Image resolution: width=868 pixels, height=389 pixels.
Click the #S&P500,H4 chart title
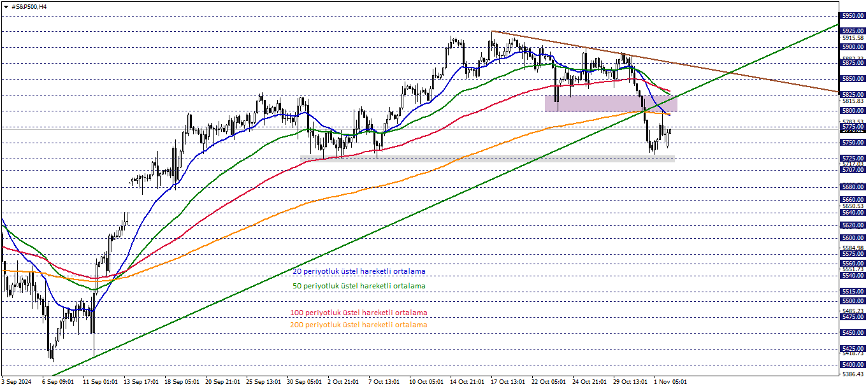(x=29, y=6)
